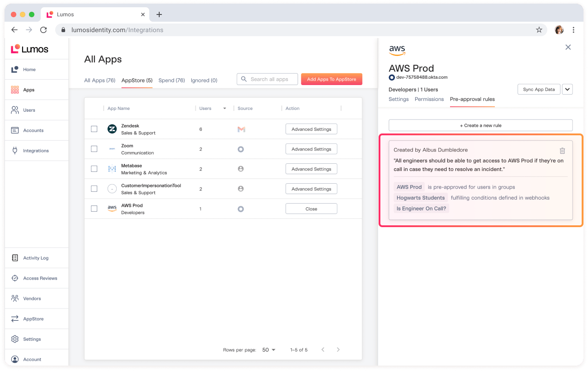
Task: Open Advanced Settings for Zoom
Action: 311,149
